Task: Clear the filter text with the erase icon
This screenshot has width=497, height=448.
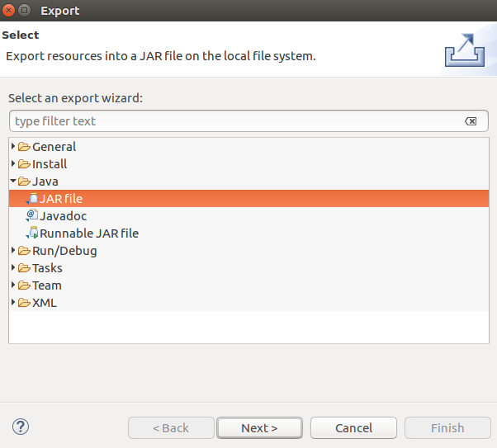Action: [471, 121]
